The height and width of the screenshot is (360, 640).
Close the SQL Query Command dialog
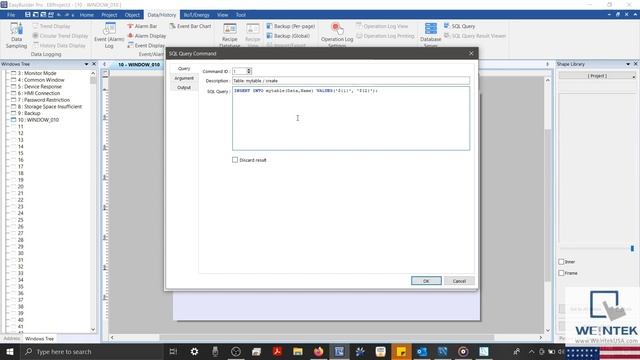471,53
